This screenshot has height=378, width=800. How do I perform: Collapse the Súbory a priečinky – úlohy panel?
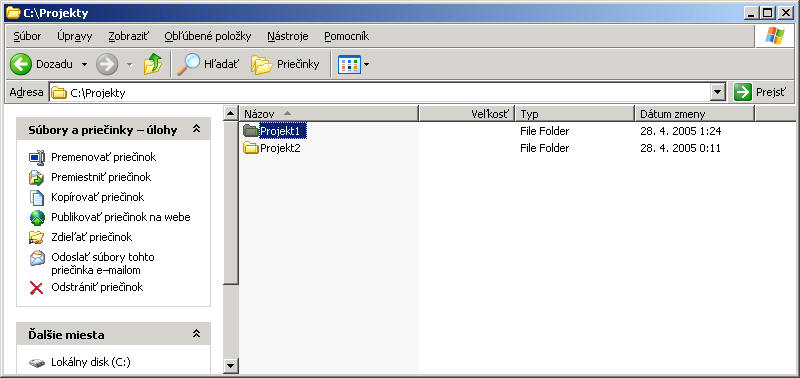(x=196, y=130)
